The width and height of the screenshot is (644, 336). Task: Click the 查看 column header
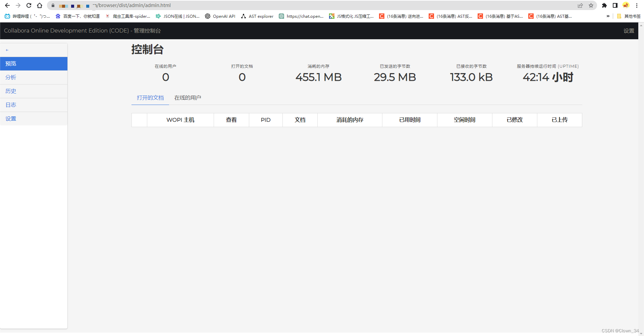tap(231, 120)
